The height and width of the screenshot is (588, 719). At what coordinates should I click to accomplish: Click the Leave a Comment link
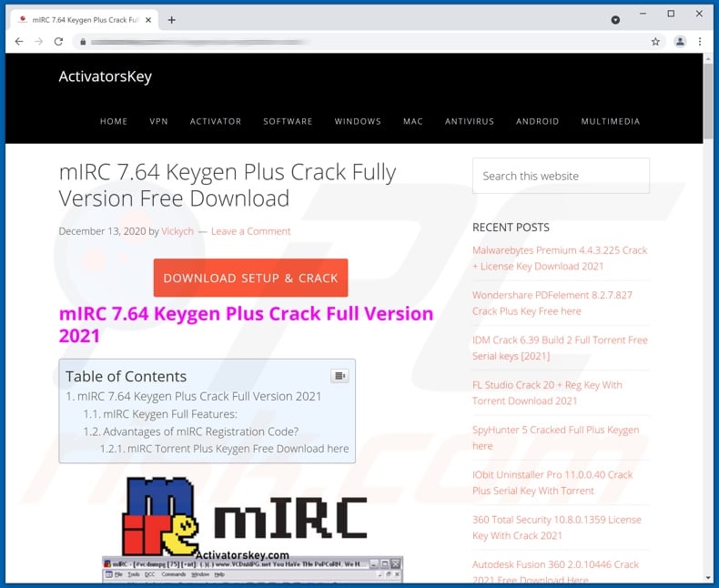pyautogui.click(x=251, y=231)
